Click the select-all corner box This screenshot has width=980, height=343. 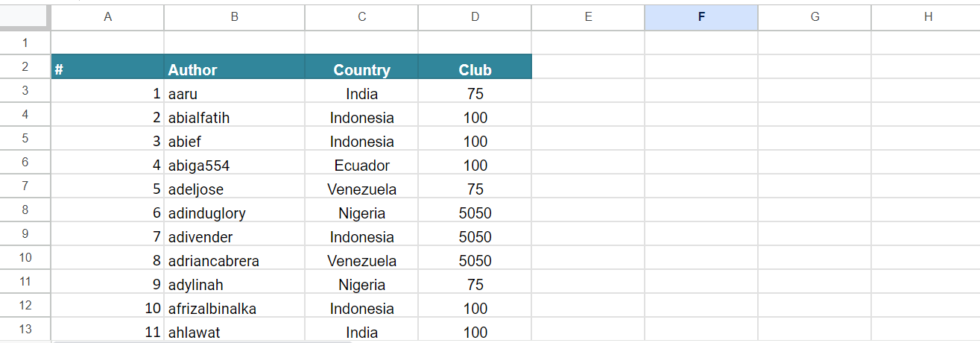click(25, 17)
